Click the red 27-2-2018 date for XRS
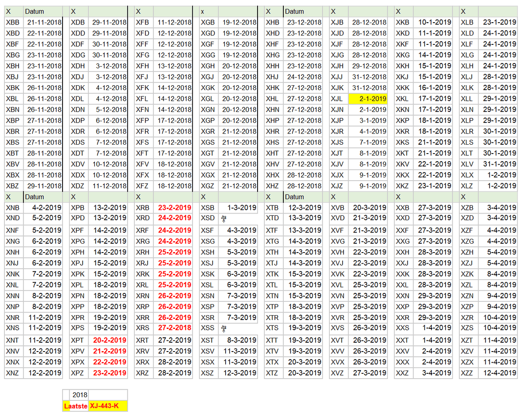 coord(175,328)
